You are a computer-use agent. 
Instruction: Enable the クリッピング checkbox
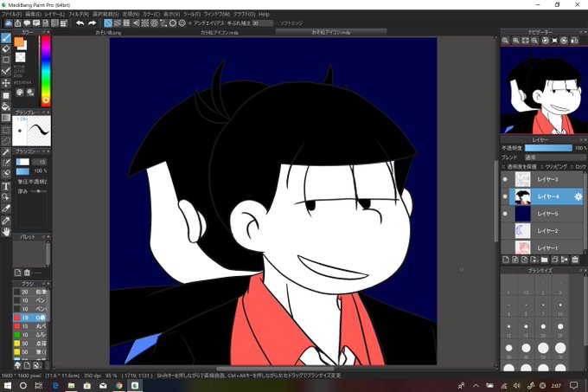[541, 166]
